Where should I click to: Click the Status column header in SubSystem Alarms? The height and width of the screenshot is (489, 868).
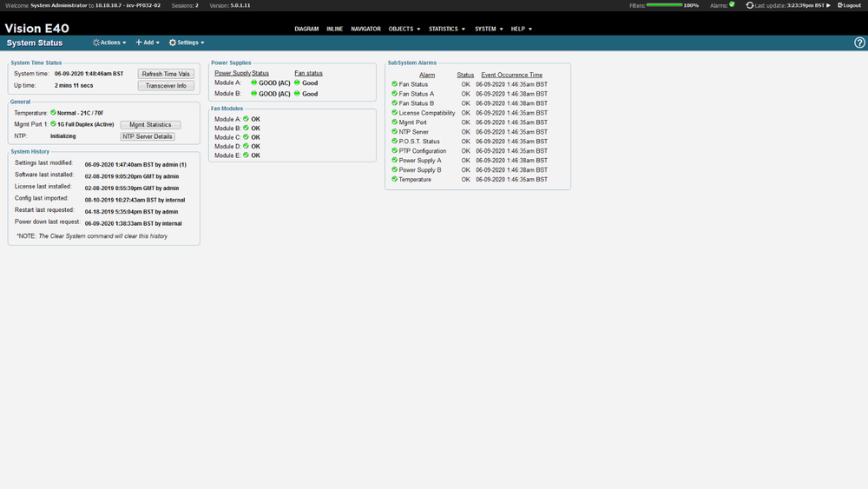click(465, 75)
